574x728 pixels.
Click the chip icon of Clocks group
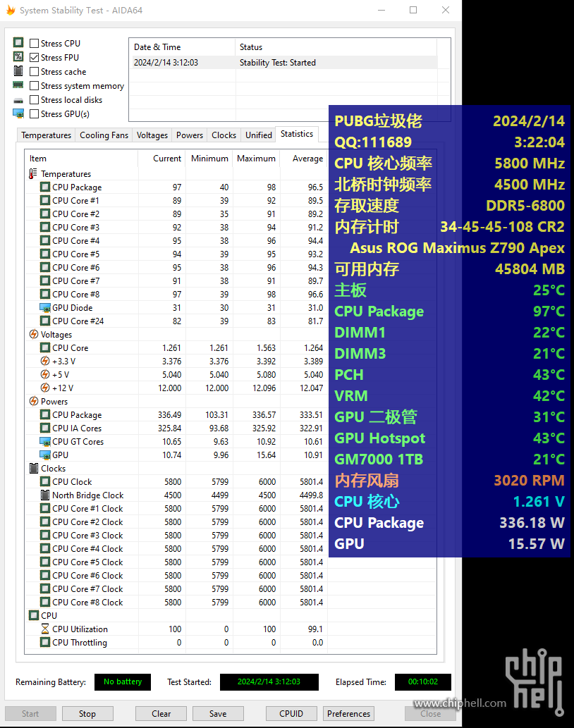33,468
